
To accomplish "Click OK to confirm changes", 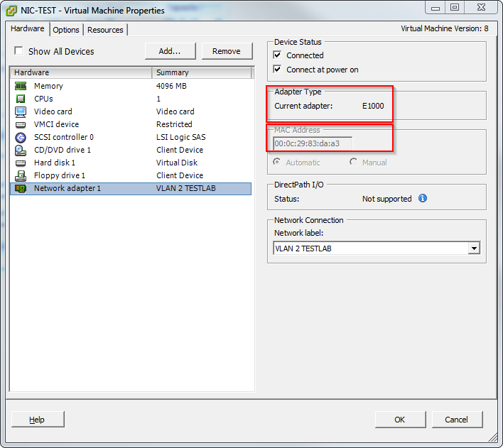I will click(399, 420).
